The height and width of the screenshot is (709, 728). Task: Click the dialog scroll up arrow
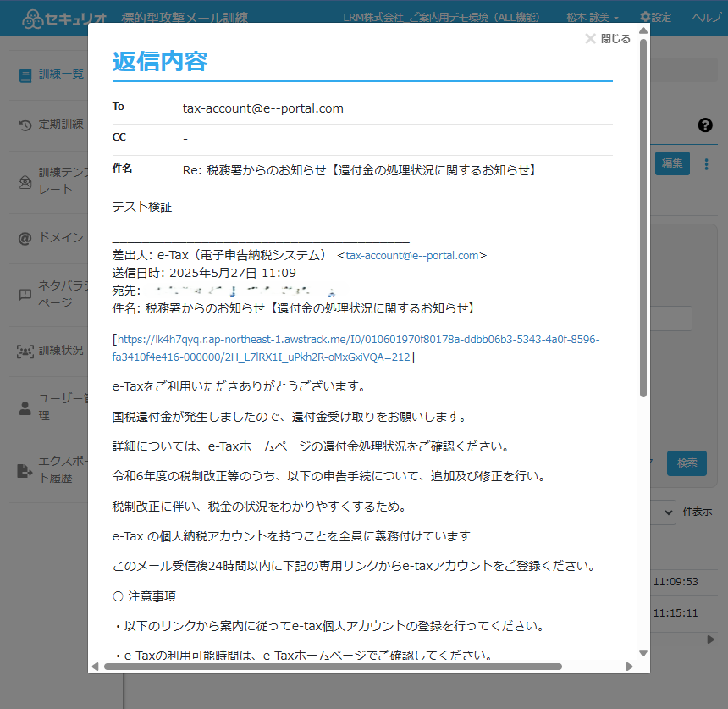point(643,30)
